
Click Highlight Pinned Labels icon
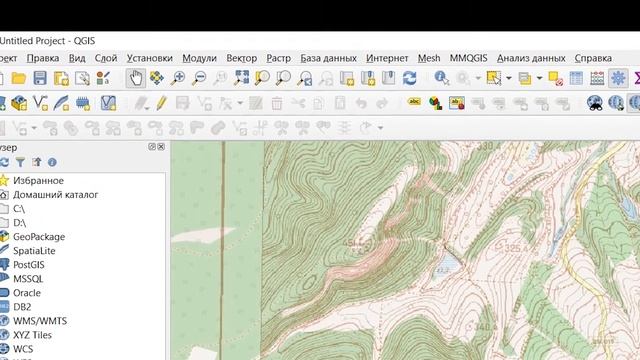pos(457,103)
